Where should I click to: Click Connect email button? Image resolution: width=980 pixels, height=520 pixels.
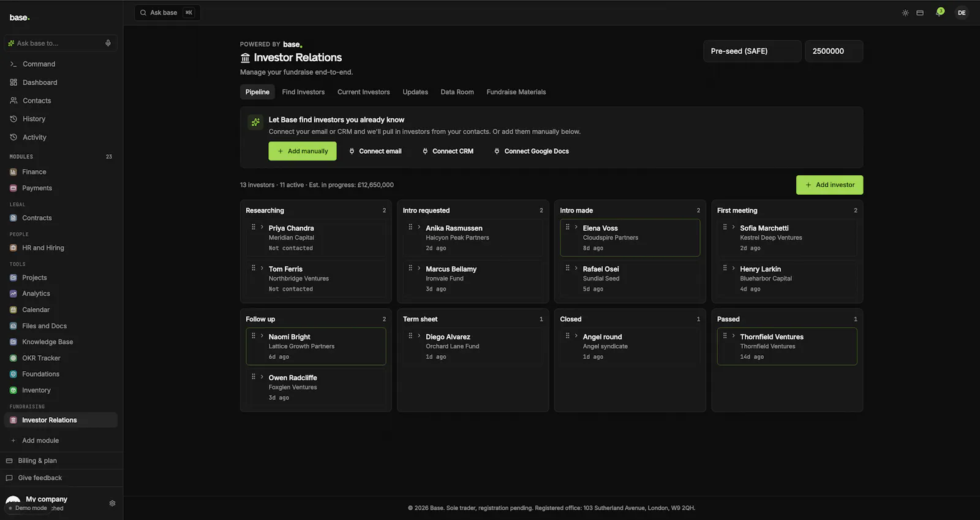click(375, 151)
